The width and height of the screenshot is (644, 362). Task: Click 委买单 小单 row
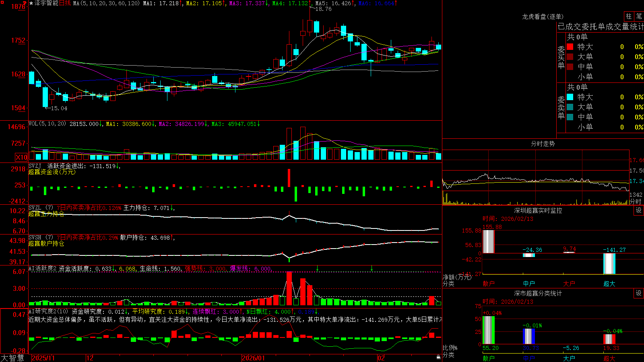[605, 77]
